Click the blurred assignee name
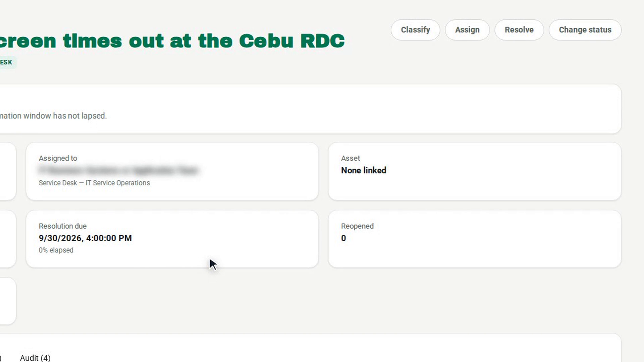The height and width of the screenshot is (362, 644). click(x=118, y=170)
